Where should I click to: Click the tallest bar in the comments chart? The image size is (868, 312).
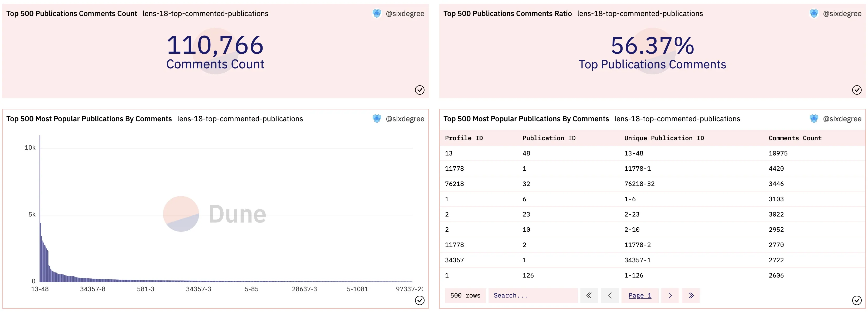(x=40, y=209)
